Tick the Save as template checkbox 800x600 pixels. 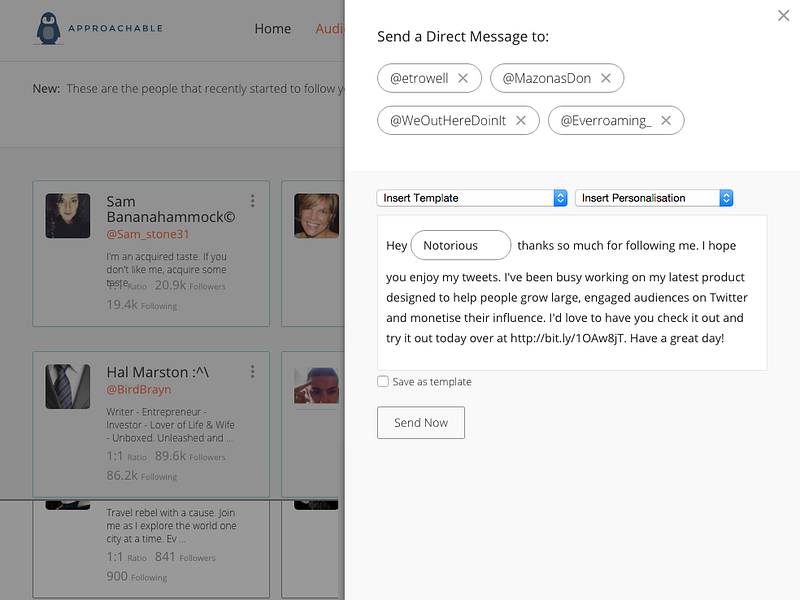pyautogui.click(x=383, y=381)
